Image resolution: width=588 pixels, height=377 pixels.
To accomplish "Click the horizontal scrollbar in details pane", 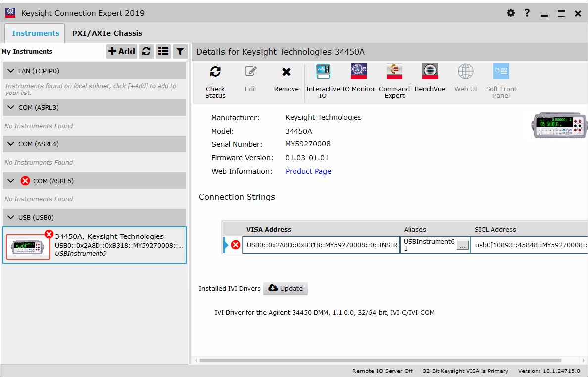I will pos(380,361).
